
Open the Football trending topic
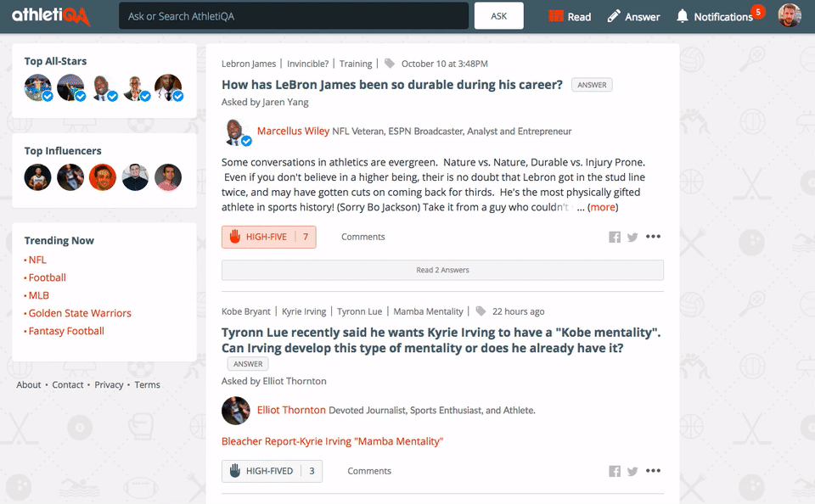[47, 277]
